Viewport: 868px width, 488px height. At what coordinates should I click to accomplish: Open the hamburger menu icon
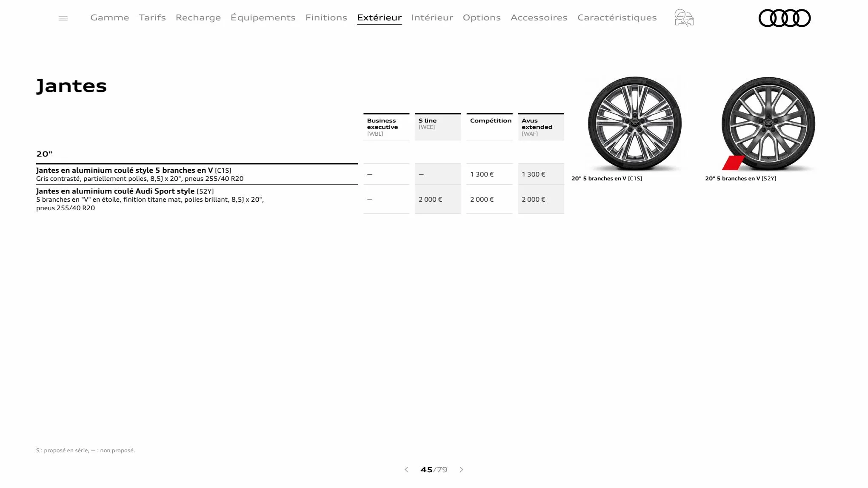(x=63, y=18)
